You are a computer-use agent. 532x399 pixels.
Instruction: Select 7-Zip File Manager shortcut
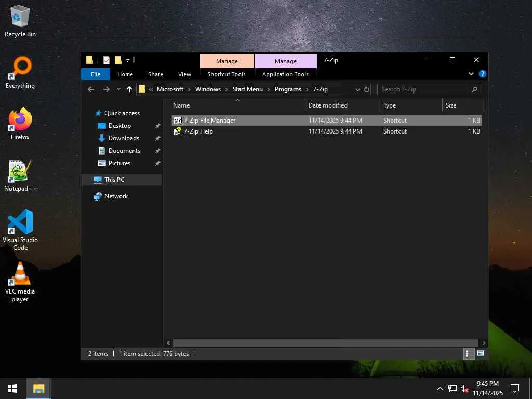tap(326, 121)
